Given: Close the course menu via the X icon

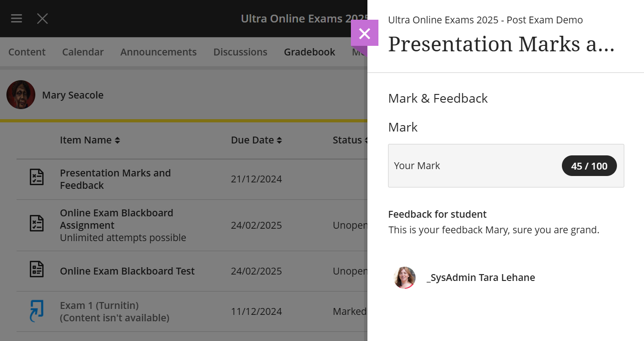Looking at the screenshot, I should point(42,18).
